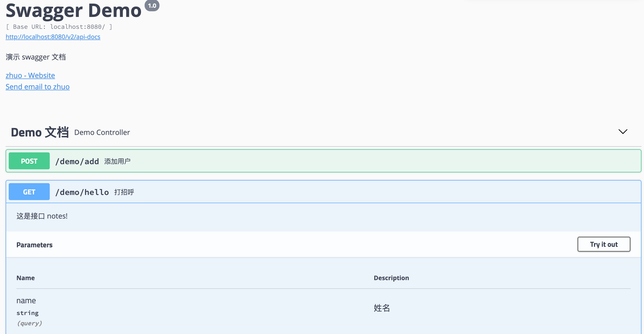The image size is (644, 334).
Task: Click Send email to zhuo link
Action: point(37,87)
